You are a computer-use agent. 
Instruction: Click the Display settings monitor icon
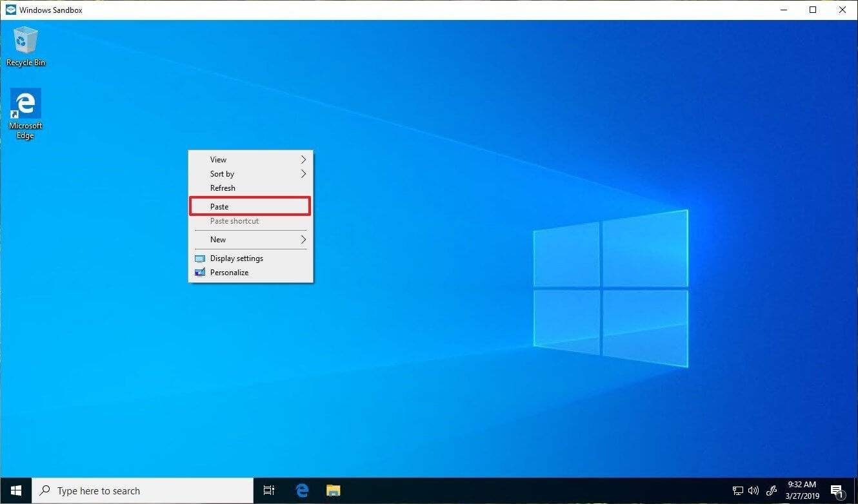pos(199,258)
